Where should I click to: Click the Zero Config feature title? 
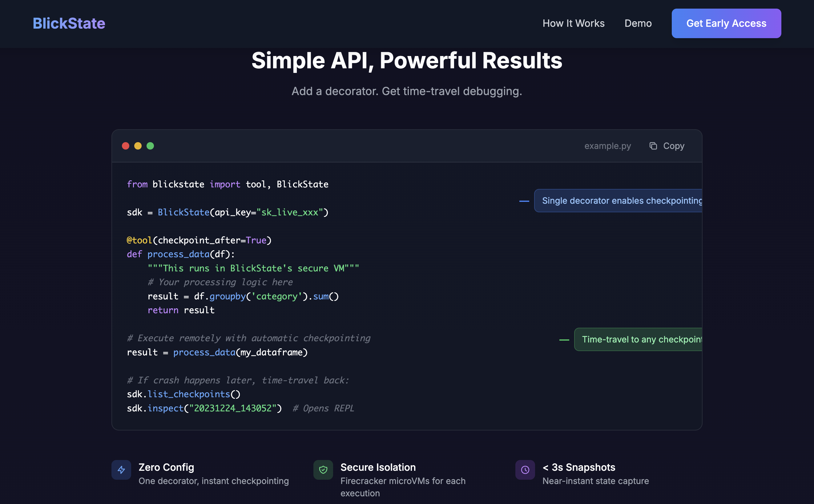(166, 467)
